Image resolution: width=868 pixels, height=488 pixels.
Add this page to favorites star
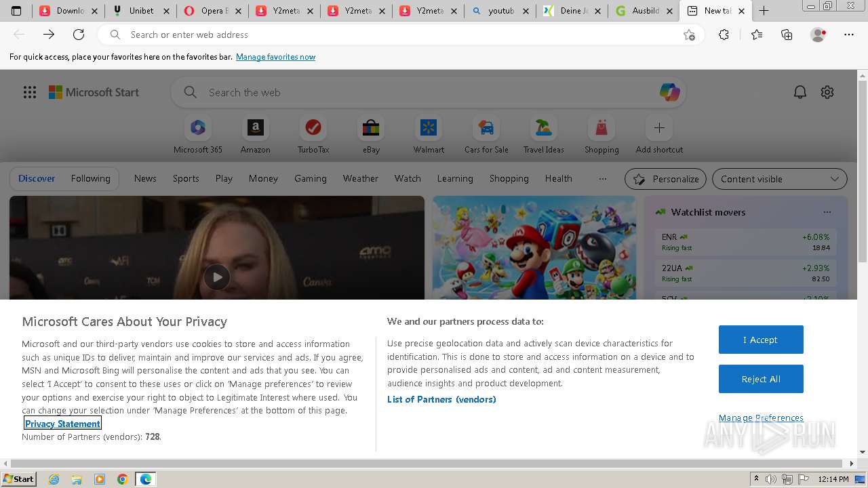click(x=689, y=35)
